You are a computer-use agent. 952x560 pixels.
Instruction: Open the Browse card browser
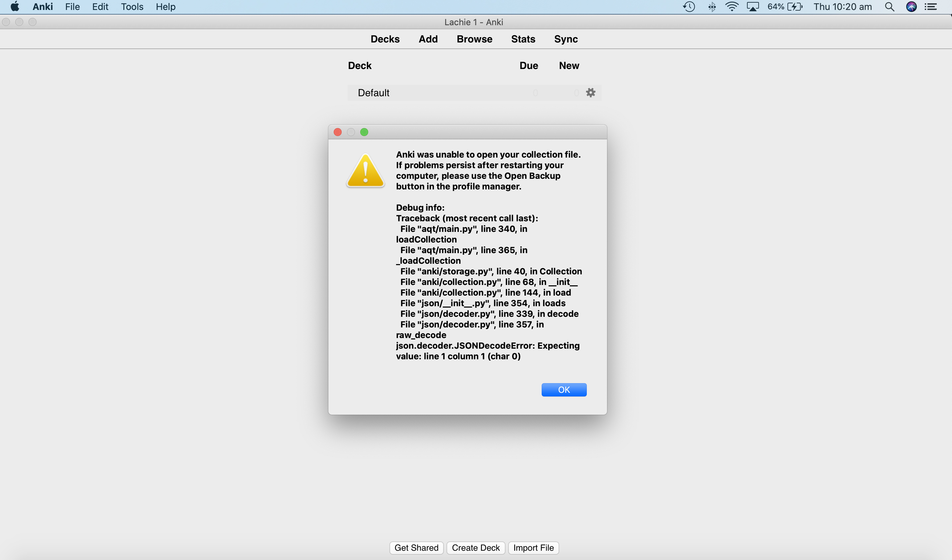pyautogui.click(x=474, y=39)
